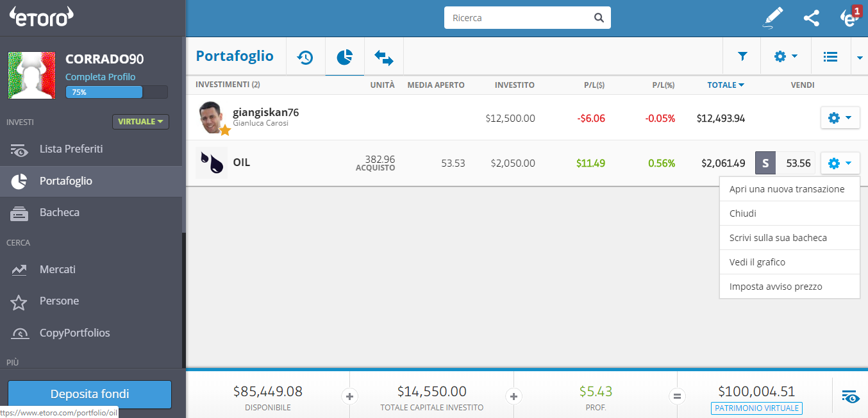Open the filter funnel icon
The image size is (868, 418).
[x=742, y=56]
